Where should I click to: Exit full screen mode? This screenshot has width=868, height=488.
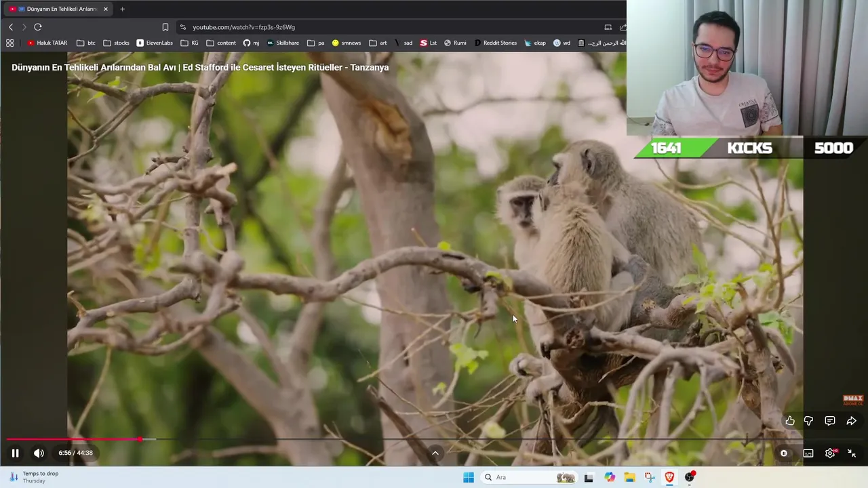[852, 453]
